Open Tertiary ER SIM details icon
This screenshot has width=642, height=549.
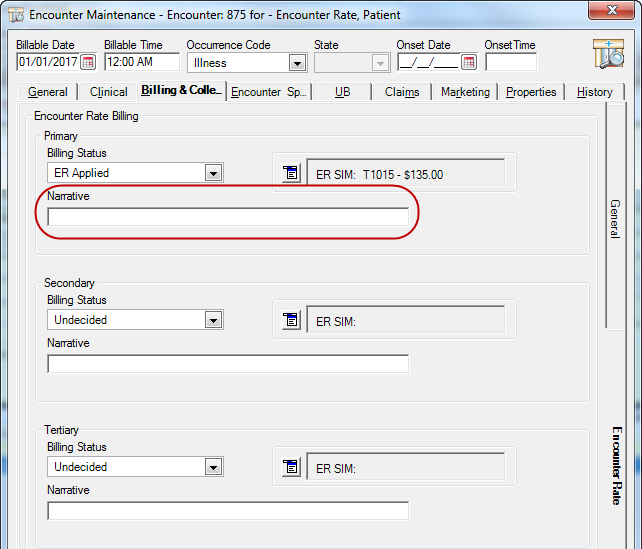291,467
